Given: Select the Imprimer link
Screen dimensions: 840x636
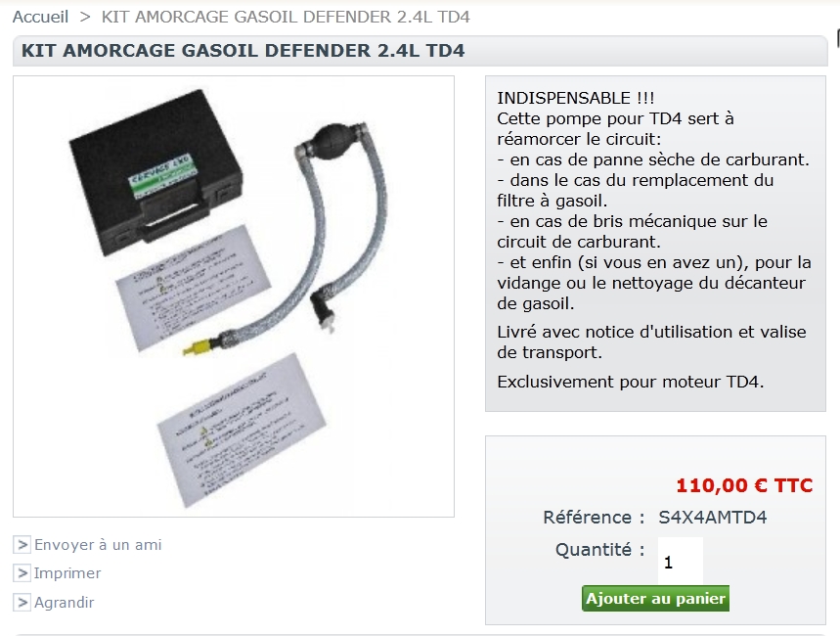Looking at the screenshot, I should (66, 573).
